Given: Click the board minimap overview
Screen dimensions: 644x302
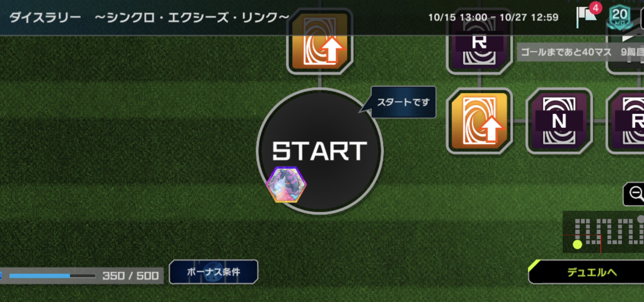Looking at the screenshot, I should (x=603, y=232).
